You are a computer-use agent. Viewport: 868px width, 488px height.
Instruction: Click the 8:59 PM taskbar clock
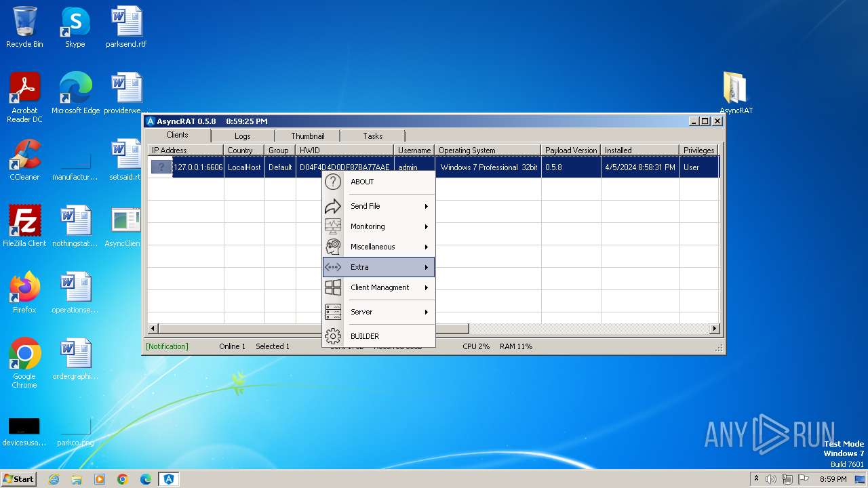tap(833, 479)
